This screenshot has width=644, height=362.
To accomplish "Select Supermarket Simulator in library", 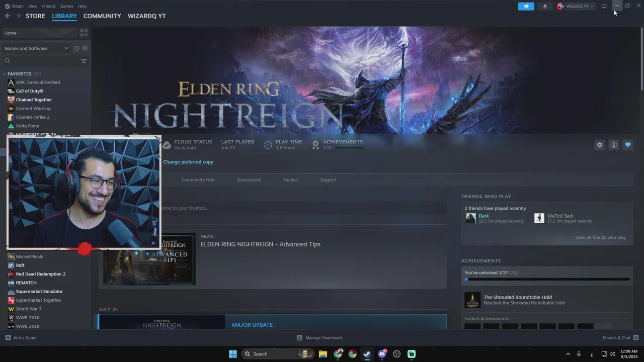I will coord(39,292).
